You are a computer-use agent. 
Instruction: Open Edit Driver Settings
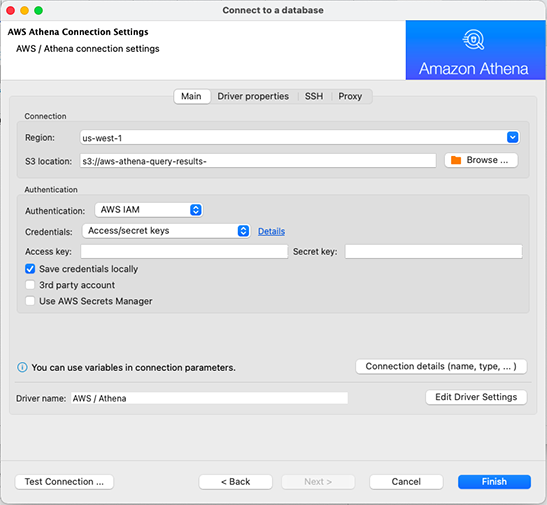(x=476, y=397)
